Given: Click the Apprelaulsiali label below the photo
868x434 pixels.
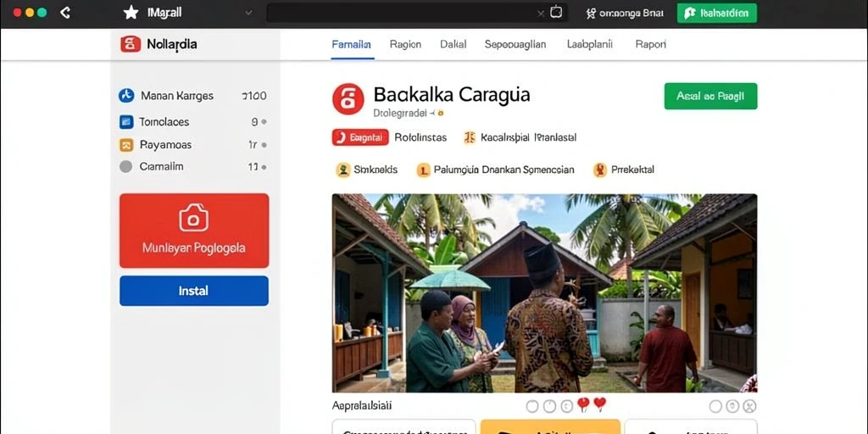Looking at the screenshot, I should [x=362, y=406].
